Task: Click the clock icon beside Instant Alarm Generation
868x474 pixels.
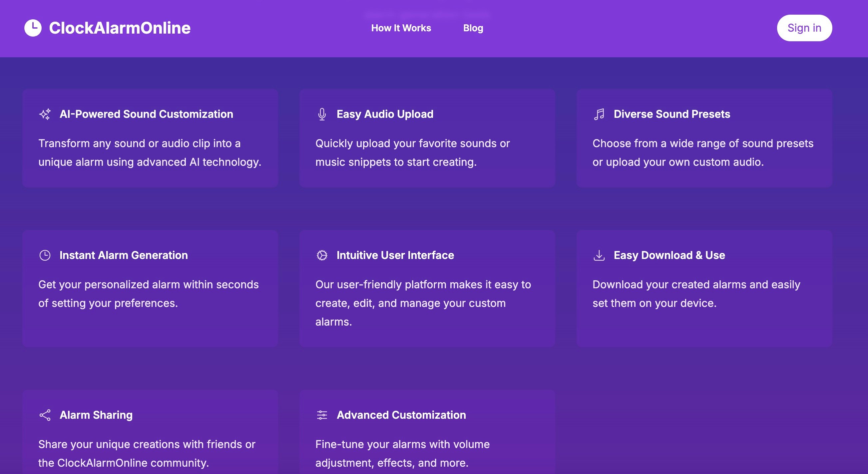Action: pyautogui.click(x=45, y=255)
